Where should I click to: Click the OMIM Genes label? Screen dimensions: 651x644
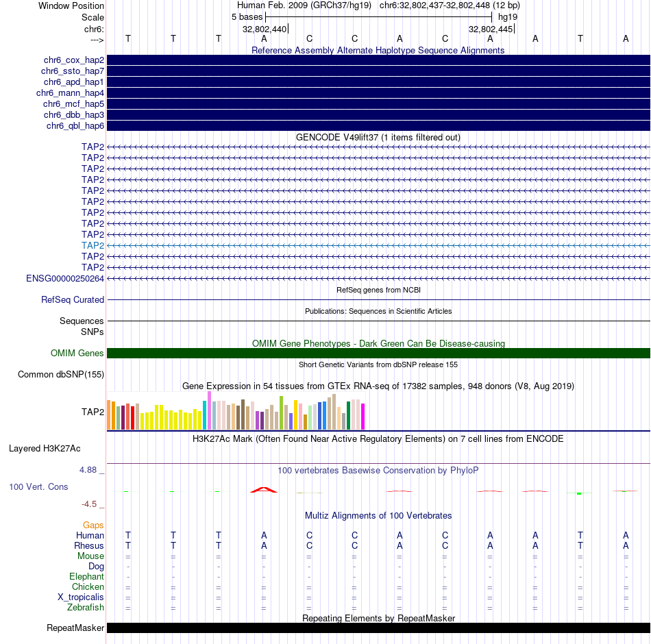(77, 353)
